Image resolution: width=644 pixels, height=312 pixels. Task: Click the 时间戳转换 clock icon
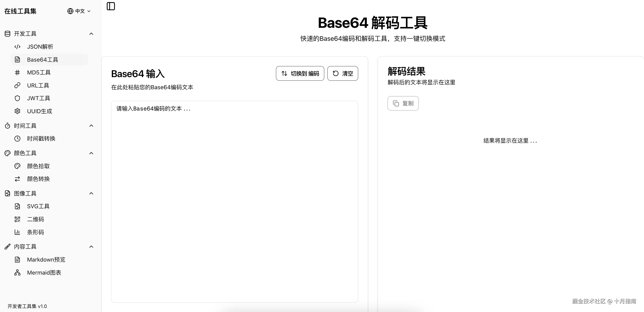[17, 139]
